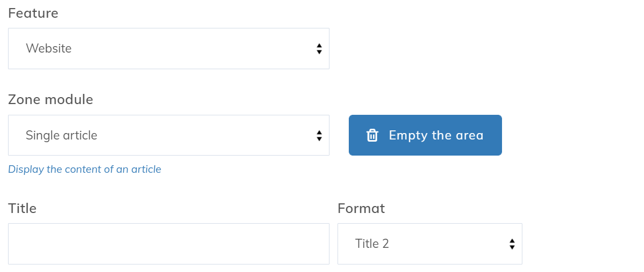Viewport: 644px width, 272px height.
Task: Click the "Empty the area" button text
Action: pyautogui.click(x=436, y=135)
